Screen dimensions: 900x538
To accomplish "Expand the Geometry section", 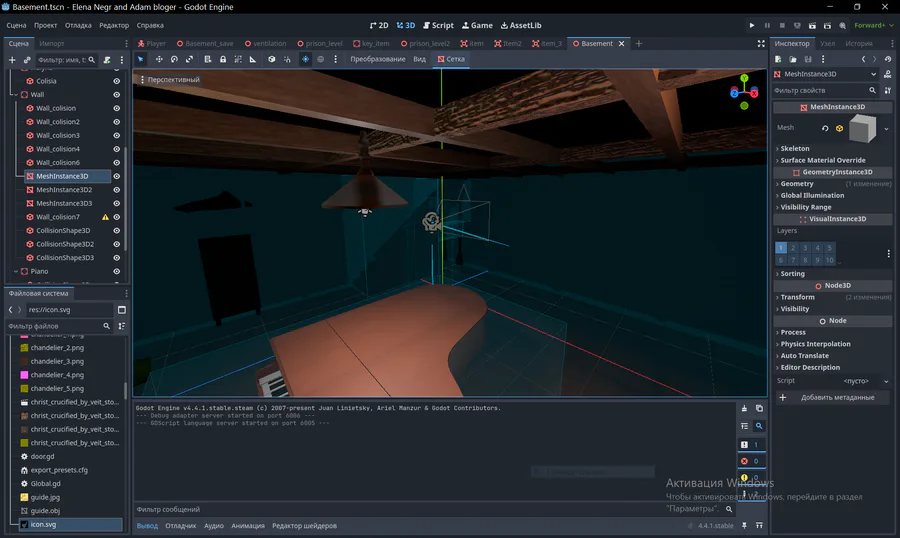I will [x=797, y=184].
